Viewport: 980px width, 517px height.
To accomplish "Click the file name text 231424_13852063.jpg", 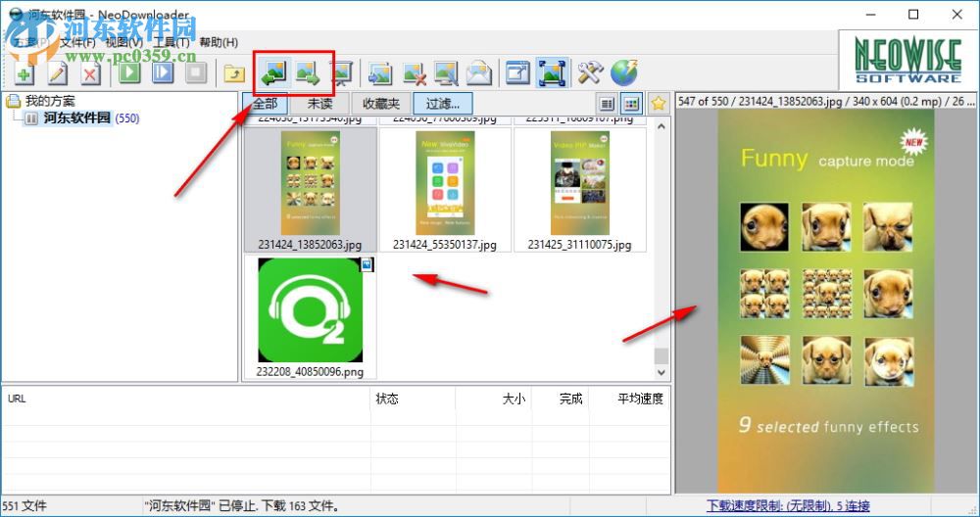I will (x=310, y=245).
